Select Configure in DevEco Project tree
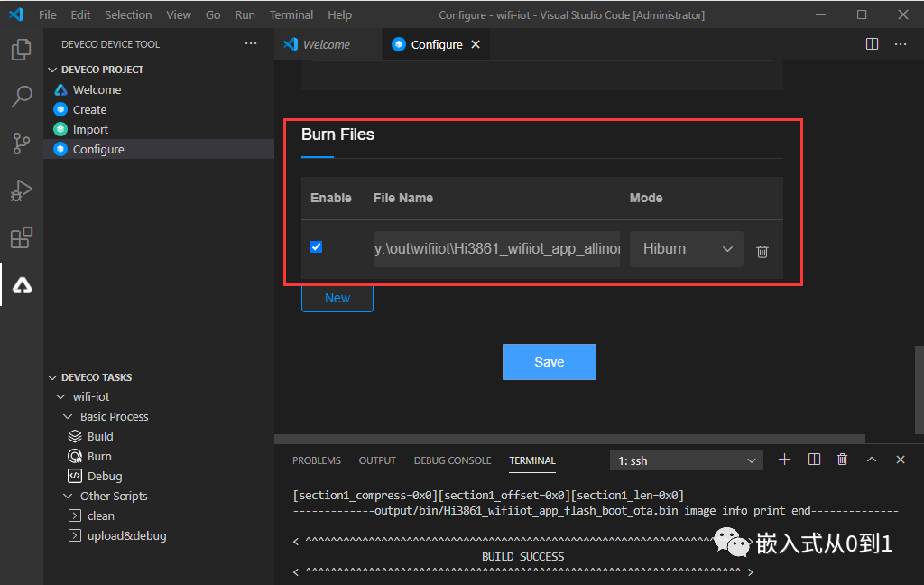Screen dimensions: 924x585 [159, 149]
